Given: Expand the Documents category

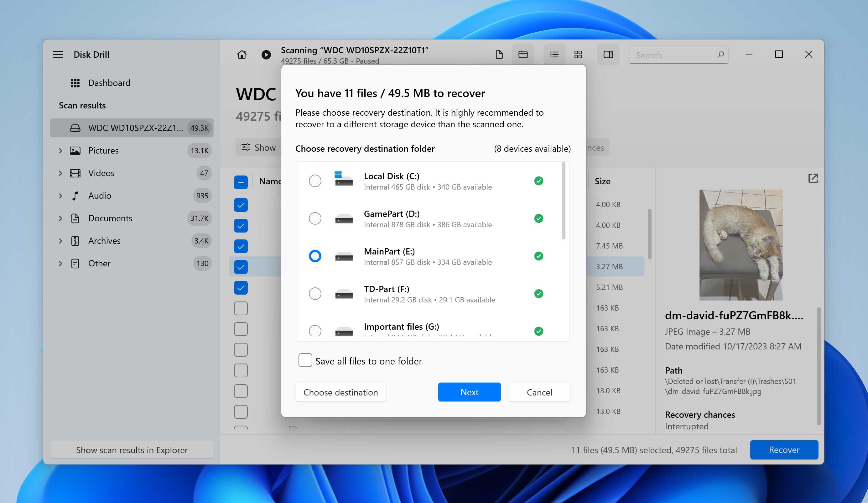Looking at the screenshot, I should coord(60,218).
